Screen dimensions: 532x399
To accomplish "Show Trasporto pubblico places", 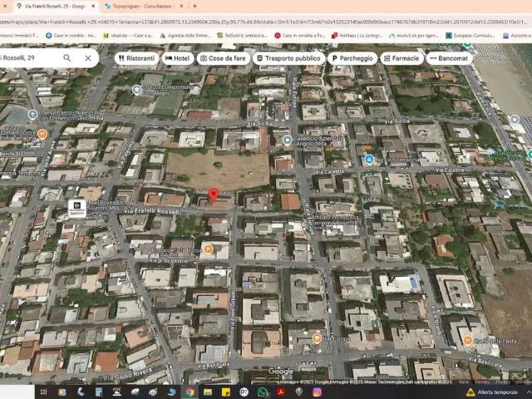I will [288, 58].
